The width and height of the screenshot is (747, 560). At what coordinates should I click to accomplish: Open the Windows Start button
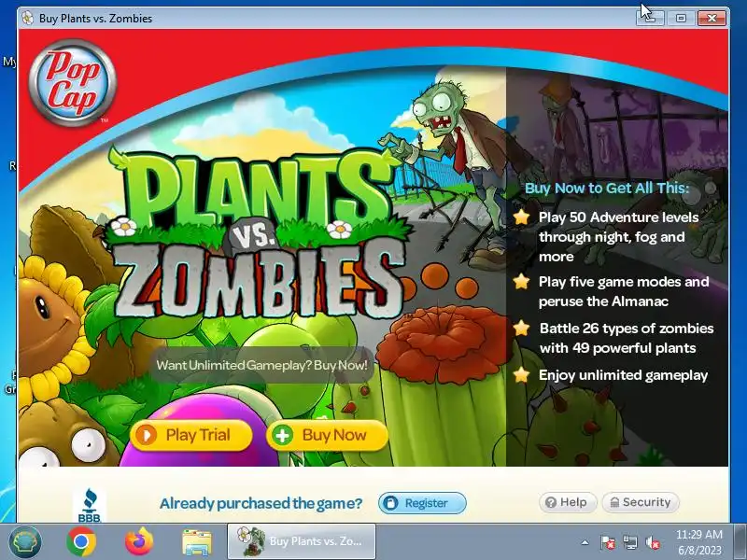tap(25, 542)
